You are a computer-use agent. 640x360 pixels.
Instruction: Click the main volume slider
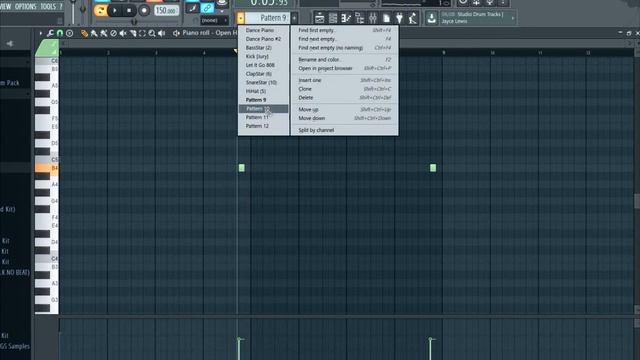pyautogui.click(x=73, y=12)
